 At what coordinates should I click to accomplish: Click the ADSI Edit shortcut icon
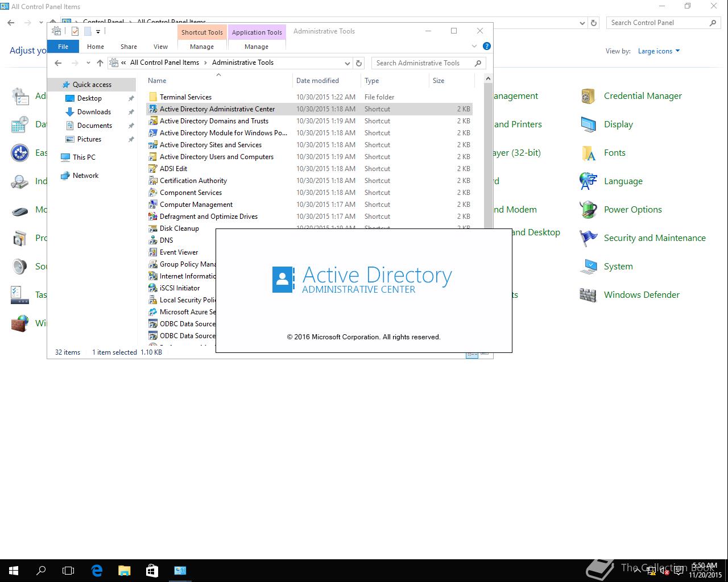tap(153, 169)
